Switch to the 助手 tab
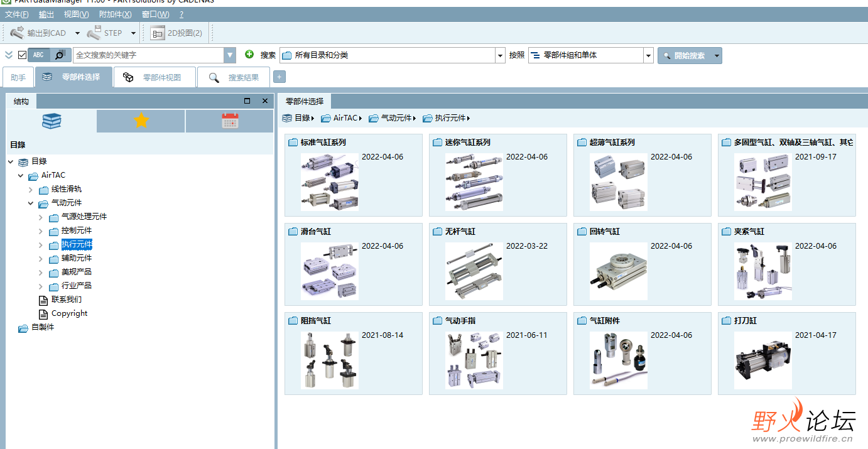The width and height of the screenshot is (868, 449). [18, 77]
